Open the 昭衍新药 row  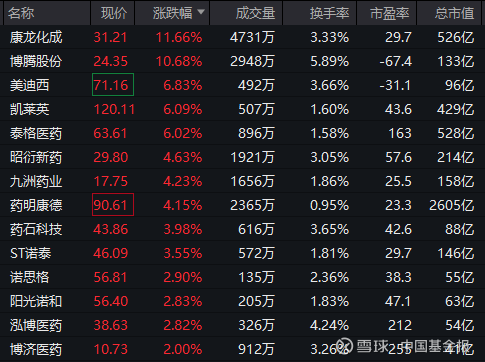coord(242,157)
